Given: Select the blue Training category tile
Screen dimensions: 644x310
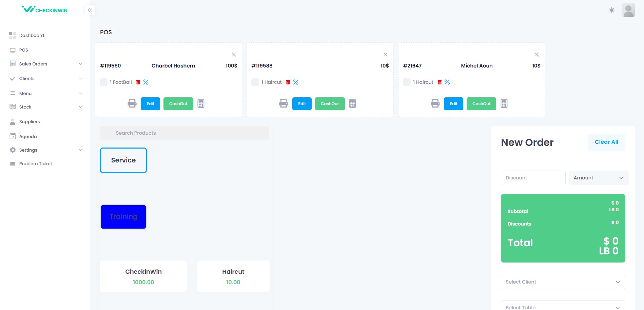Looking at the screenshot, I should point(123,217).
